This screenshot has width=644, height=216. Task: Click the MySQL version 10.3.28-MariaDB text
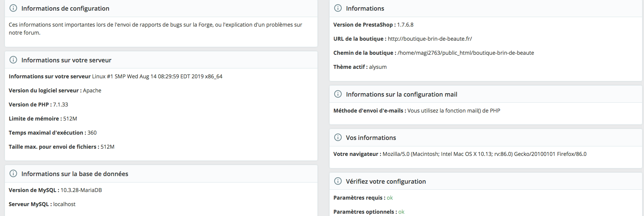(81, 190)
